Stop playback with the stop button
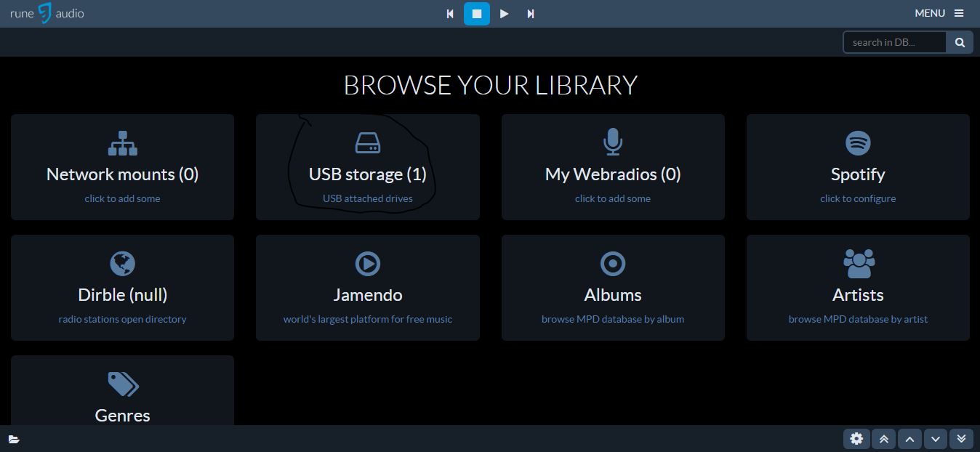The width and height of the screenshot is (980, 452). (477, 14)
